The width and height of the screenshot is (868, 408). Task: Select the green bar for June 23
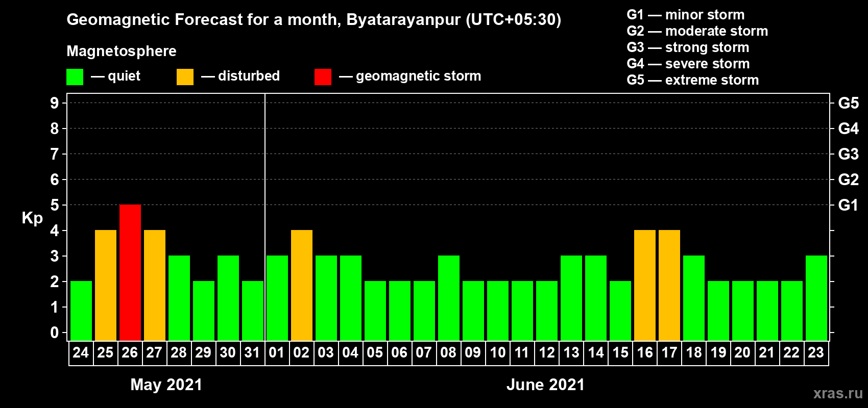816,298
